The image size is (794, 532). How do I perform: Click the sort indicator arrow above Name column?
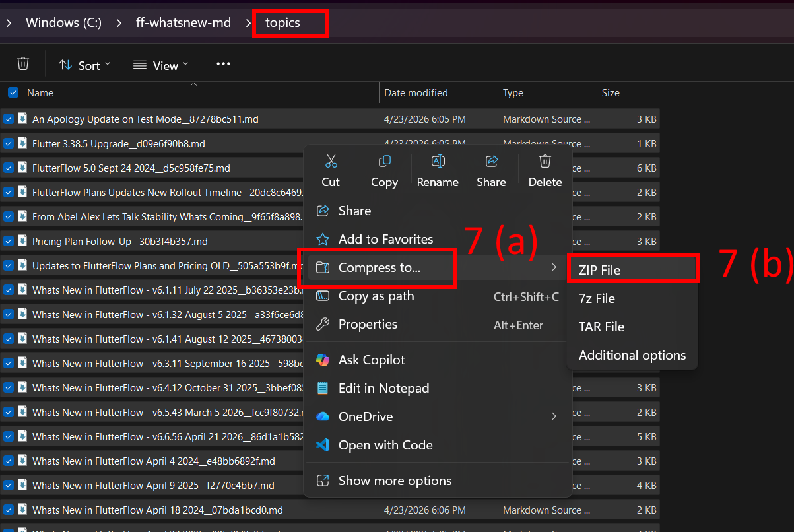[193, 84]
